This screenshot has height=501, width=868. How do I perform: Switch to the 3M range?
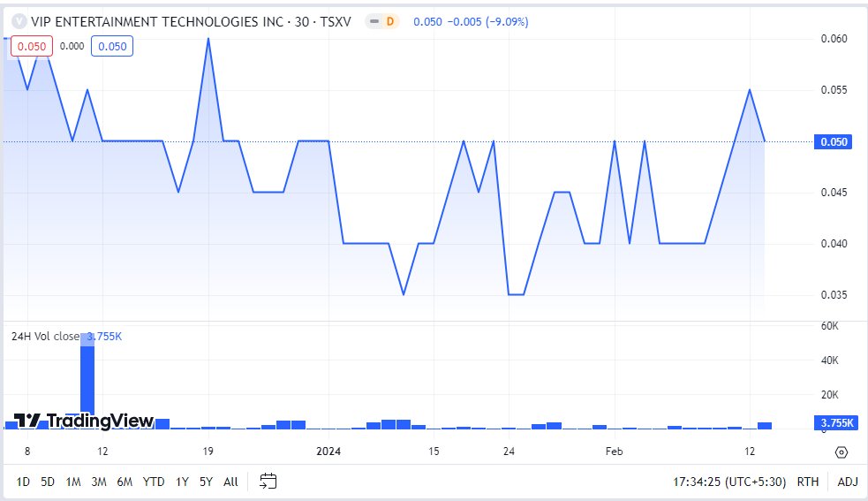pos(99,482)
